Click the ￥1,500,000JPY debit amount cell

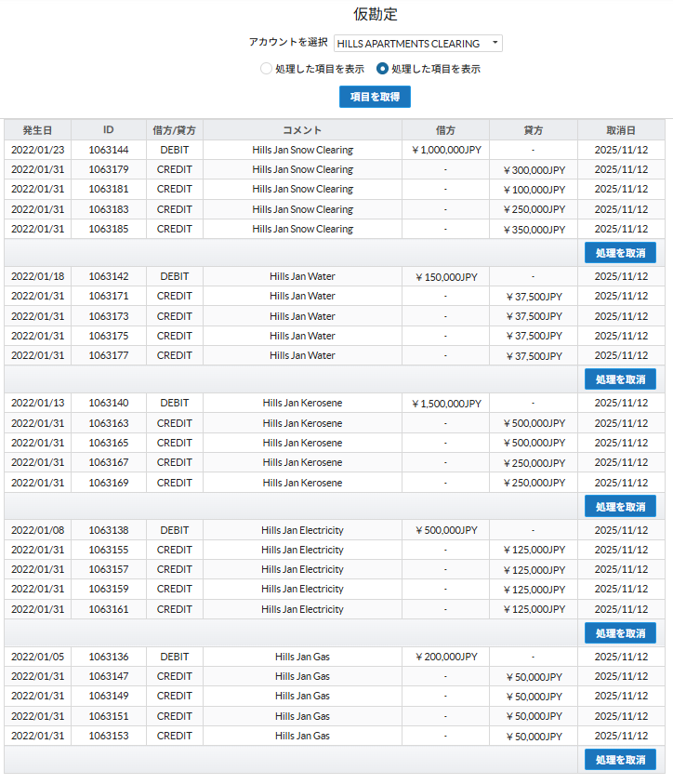(x=445, y=404)
